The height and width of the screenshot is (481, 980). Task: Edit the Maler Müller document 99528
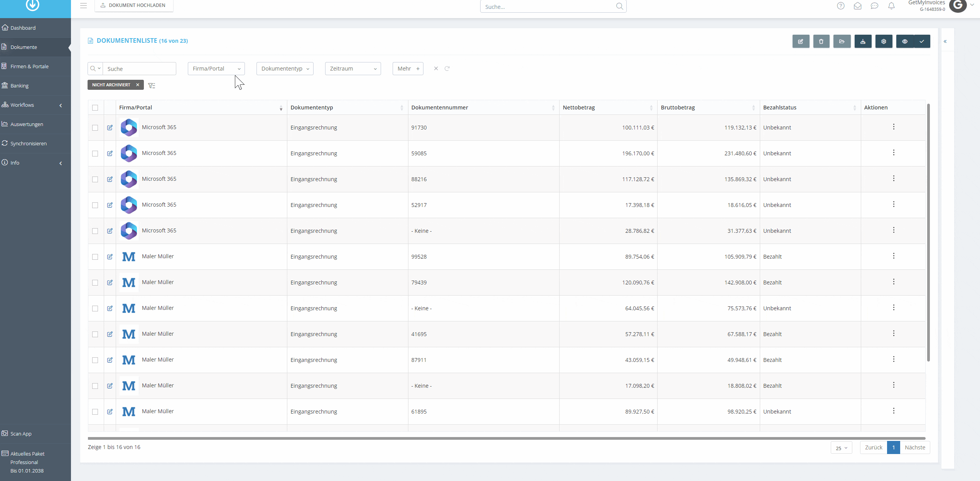click(110, 257)
